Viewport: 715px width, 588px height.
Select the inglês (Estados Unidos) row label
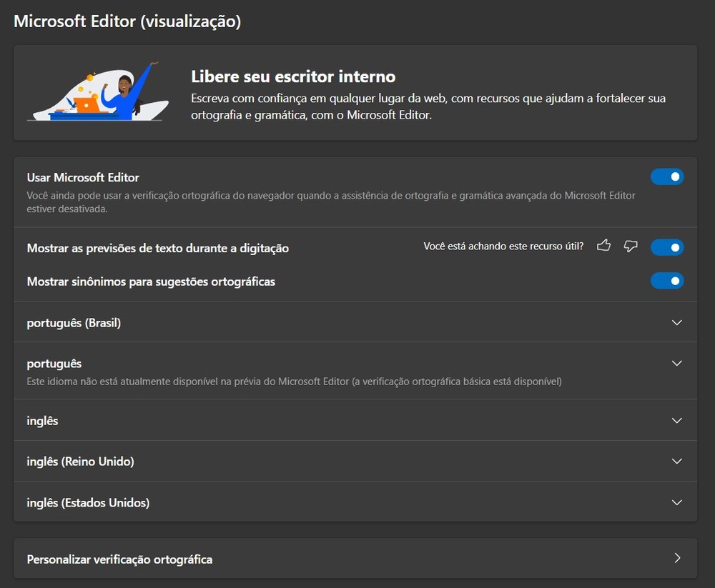tap(88, 503)
